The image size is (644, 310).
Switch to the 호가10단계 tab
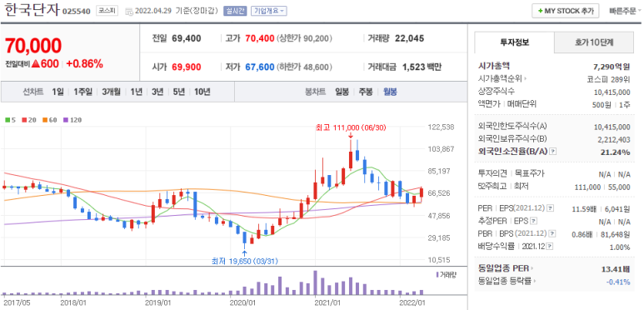point(594,42)
